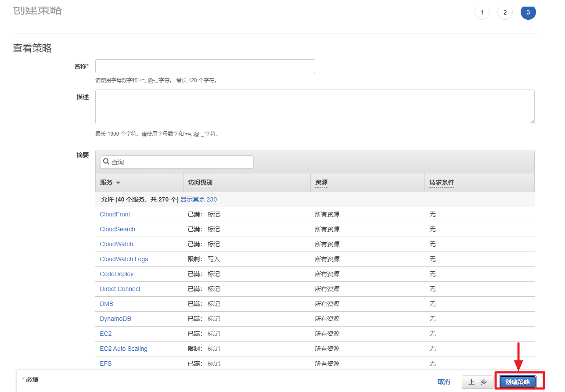565x392 pixels.
Task: Click the 取消 cancel link
Action: [x=444, y=382]
